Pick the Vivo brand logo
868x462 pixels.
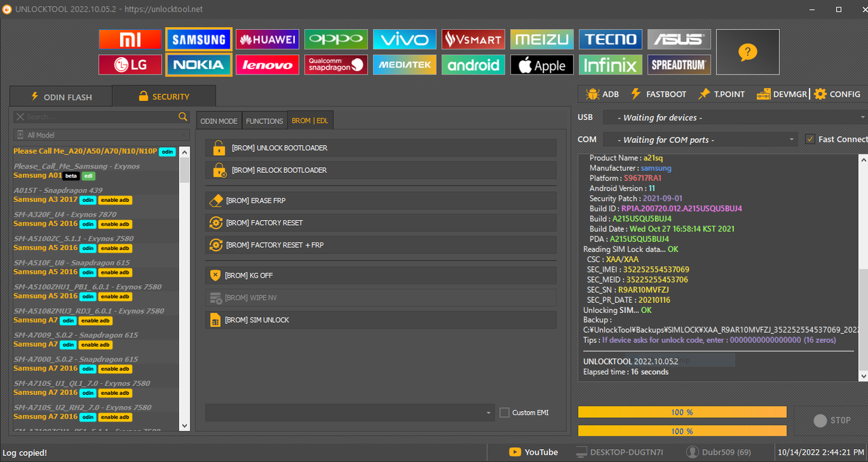pyautogui.click(x=404, y=39)
